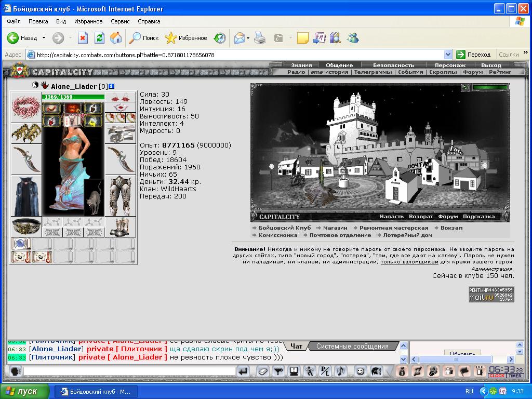Expand the address bar dropdown arrow
This screenshot has height=399, width=532.
pyautogui.click(x=448, y=55)
